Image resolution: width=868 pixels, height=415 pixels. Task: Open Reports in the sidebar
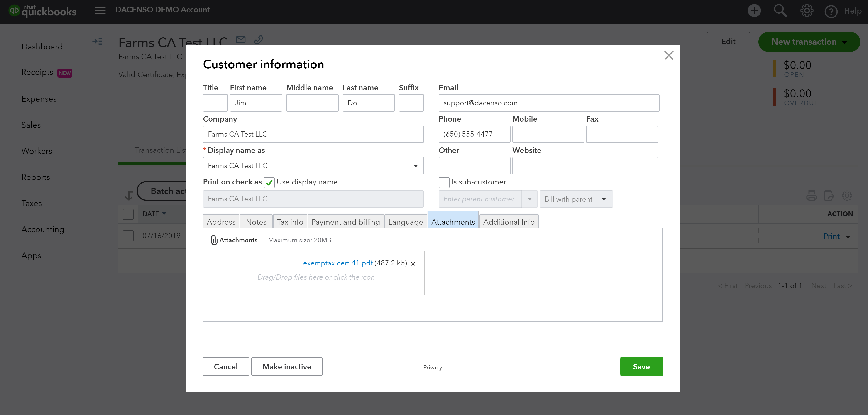[36, 177]
